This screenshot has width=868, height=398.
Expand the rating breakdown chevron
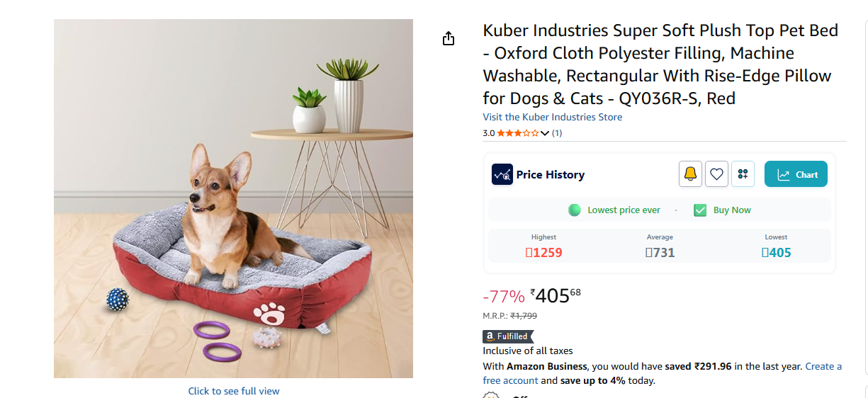point(544,133)
